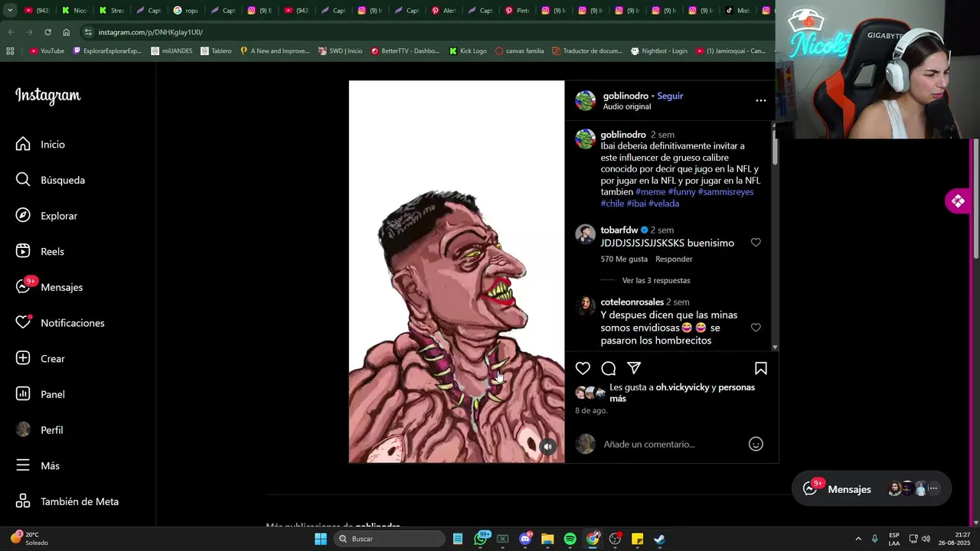This screenshot has height=551, width=980.
Task: Click the post video artwork
Action: click(456, 272)
